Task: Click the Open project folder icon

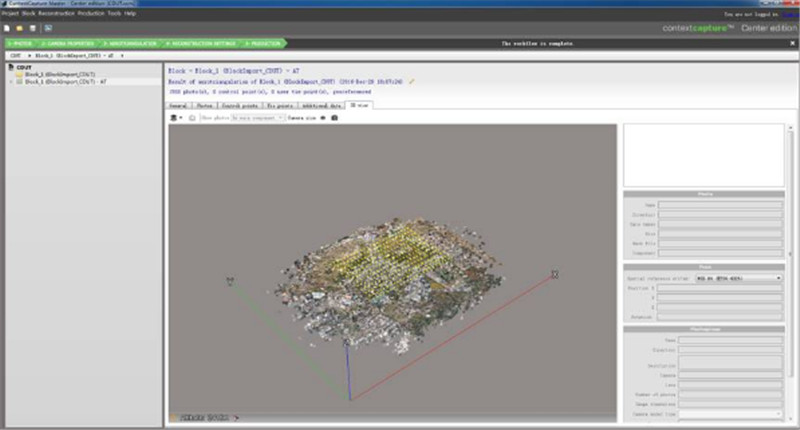Action: [x=18, y=27]
